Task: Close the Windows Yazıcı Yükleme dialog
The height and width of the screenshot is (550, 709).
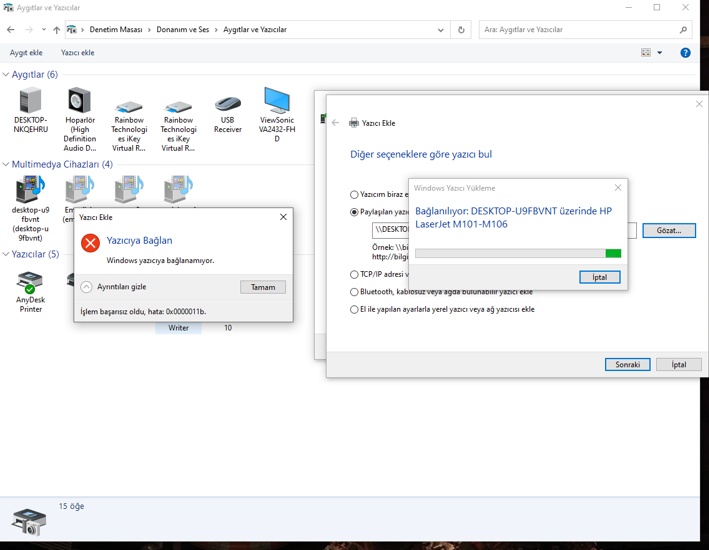Action: (618, 188)
